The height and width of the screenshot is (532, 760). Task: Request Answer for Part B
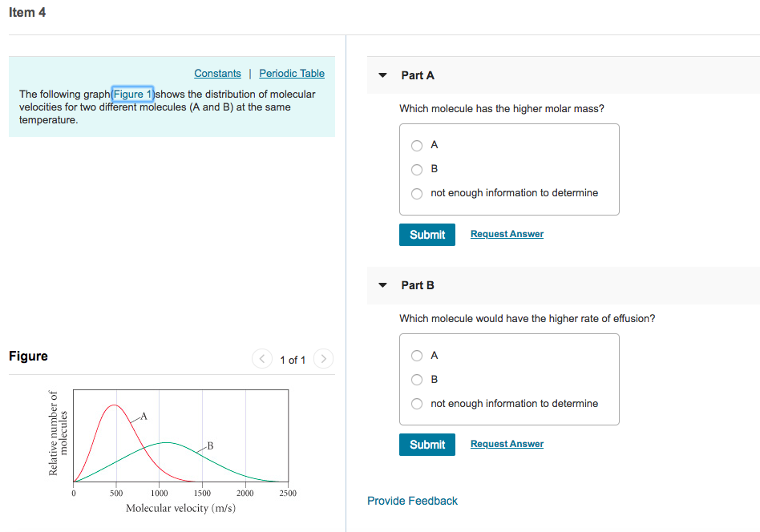(x=507, y=443)
